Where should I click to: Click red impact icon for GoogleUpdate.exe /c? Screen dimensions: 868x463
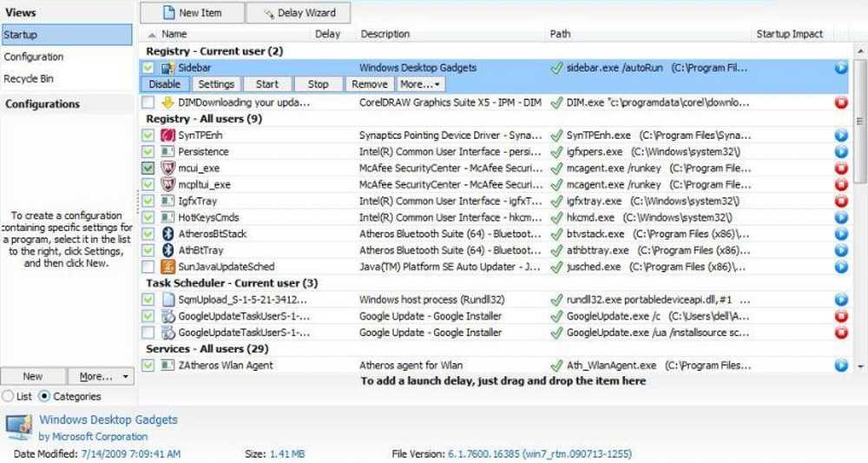point(841,316)
